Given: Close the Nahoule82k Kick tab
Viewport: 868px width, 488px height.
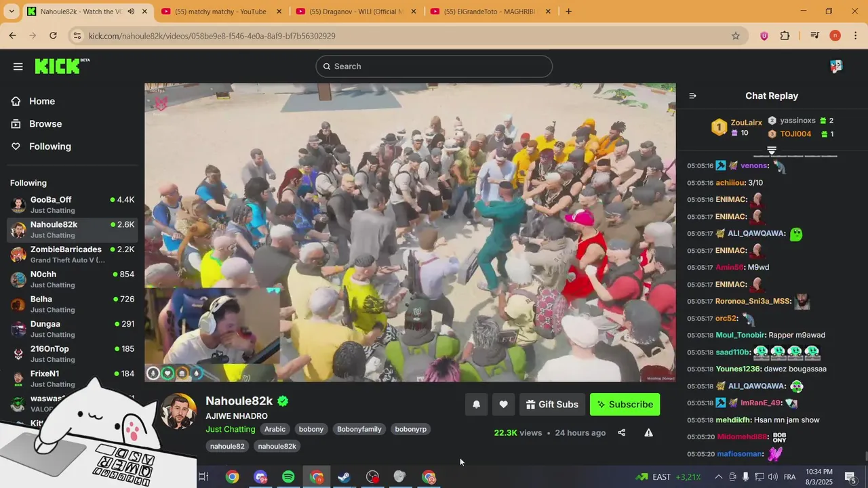Looking at the screenshot, I should coord(144,12).
